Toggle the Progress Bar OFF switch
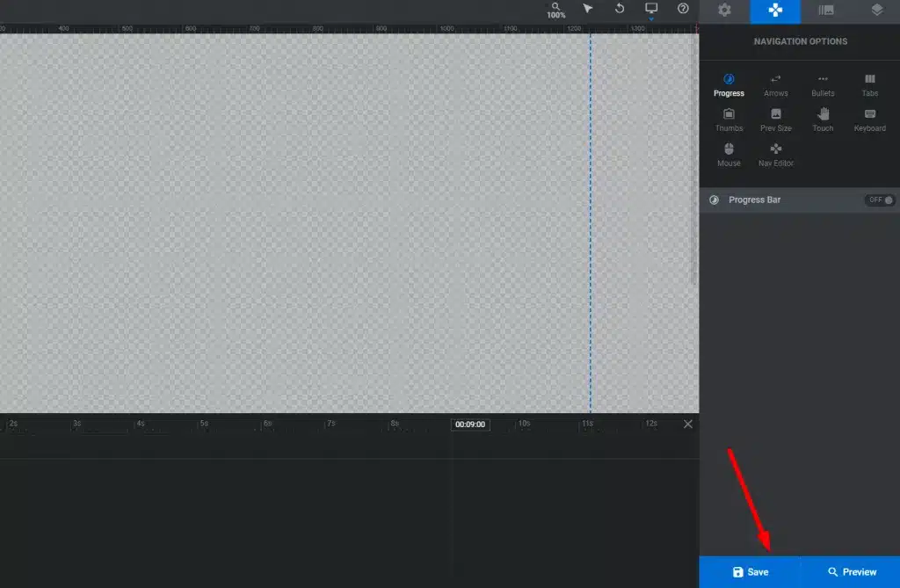 click(880, 200)
